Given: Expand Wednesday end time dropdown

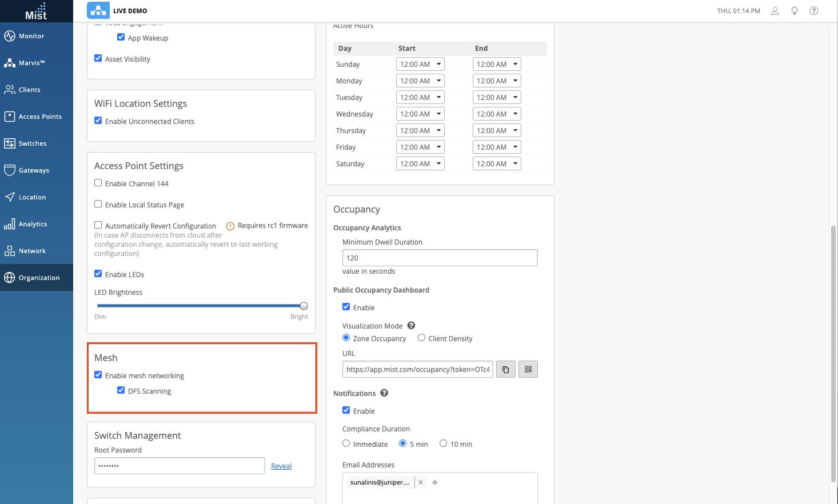Looking at the screenshot, I should tap(497, 114).
